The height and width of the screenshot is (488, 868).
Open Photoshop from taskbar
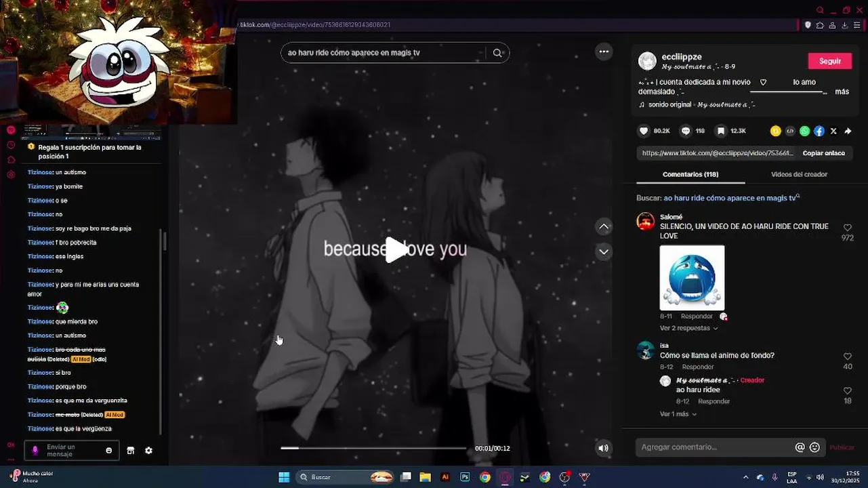(465, 477)
